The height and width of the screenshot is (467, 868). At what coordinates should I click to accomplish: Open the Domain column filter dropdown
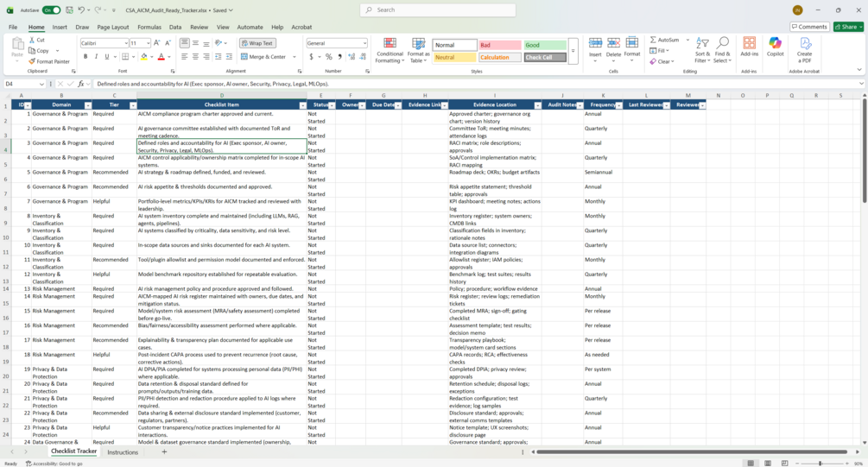tap(87, 105)
